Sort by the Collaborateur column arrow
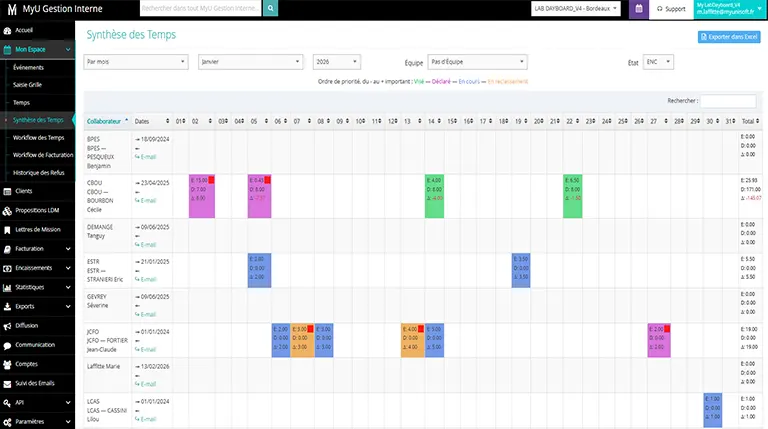 click(126, 121)
